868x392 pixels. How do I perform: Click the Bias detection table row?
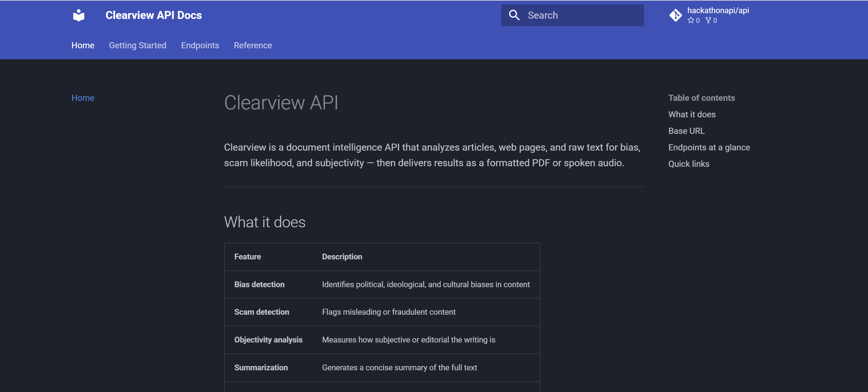(382, 284)
